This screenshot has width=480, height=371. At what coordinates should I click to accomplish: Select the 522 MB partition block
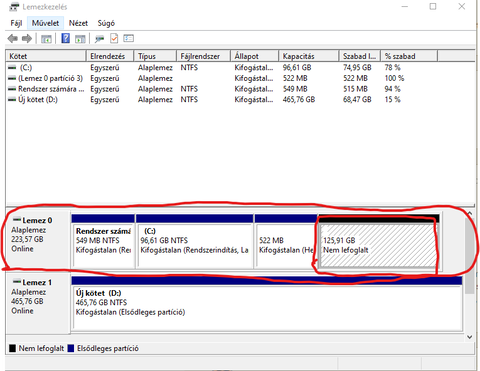(x=286, y=241)
